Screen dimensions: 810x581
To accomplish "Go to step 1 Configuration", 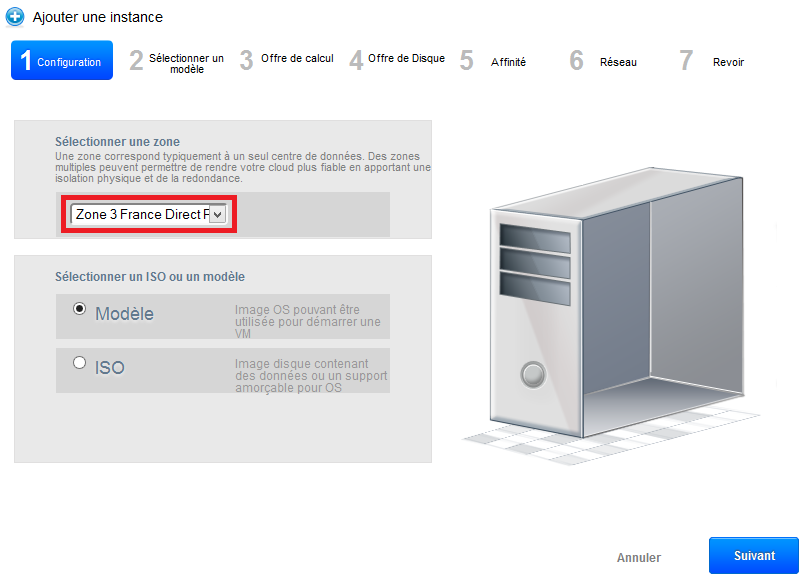I will pos(62,61).
